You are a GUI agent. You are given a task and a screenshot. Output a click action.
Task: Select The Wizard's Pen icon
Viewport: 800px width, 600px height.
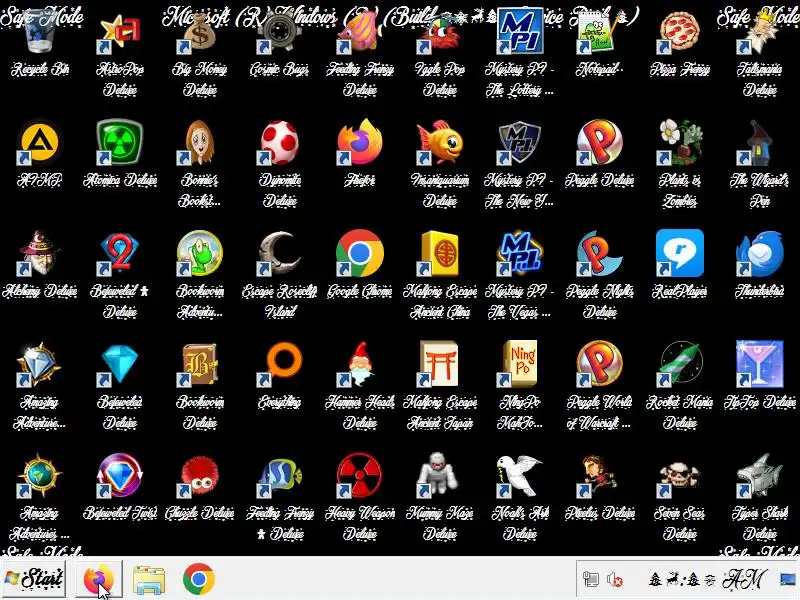coord(760,142)
